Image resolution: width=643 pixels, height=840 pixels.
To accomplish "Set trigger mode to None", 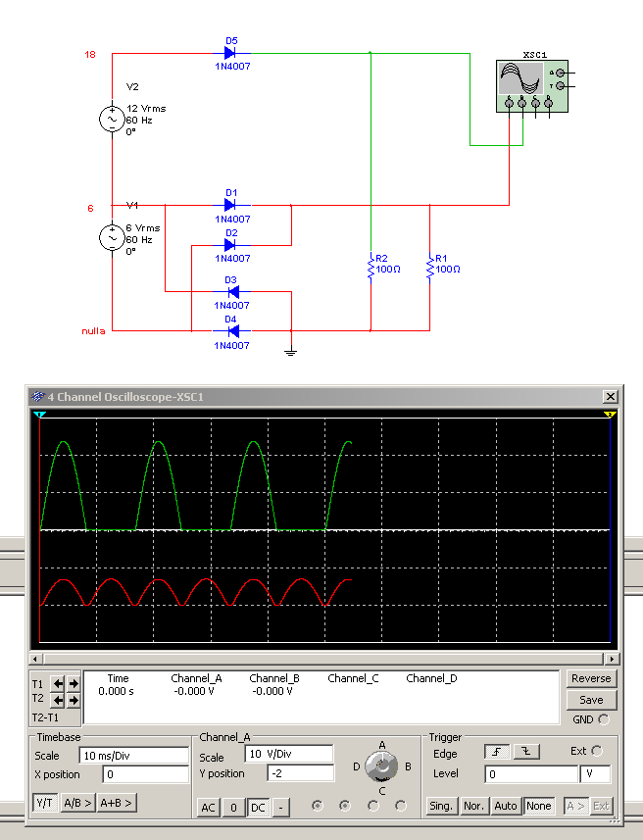I will (538, 806).
